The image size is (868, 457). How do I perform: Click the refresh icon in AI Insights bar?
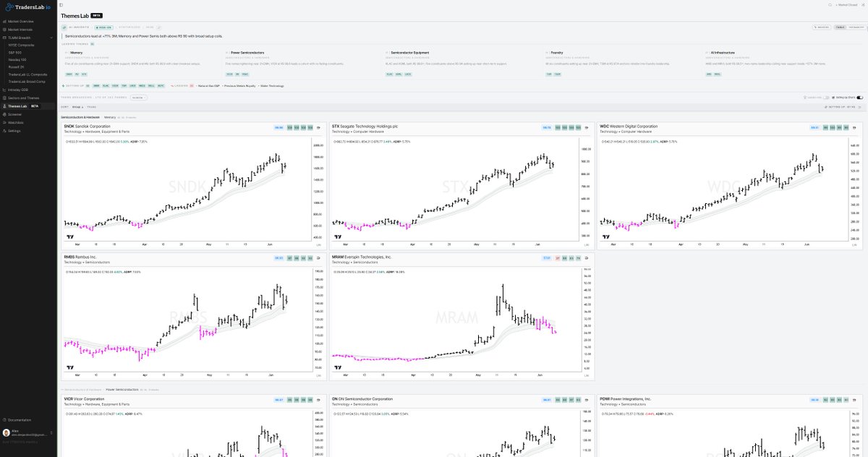(159, 27)
